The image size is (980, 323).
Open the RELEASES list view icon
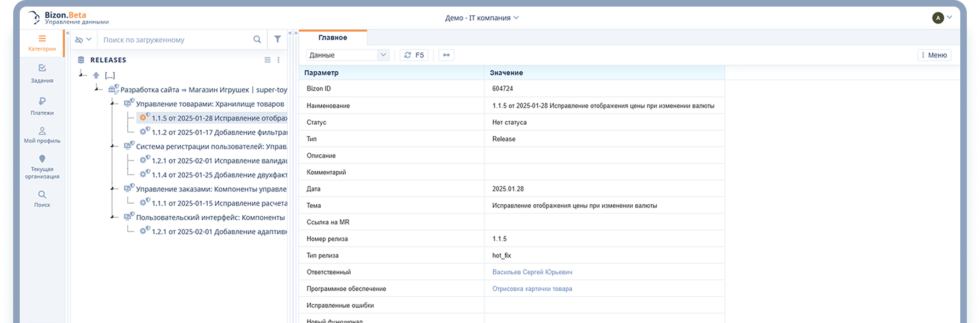click(267, 60)
